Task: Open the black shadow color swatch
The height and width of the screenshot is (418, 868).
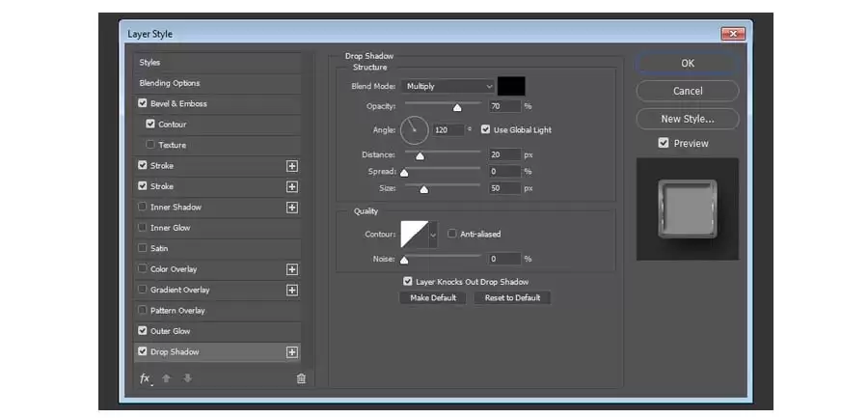Action: [511, 87]
